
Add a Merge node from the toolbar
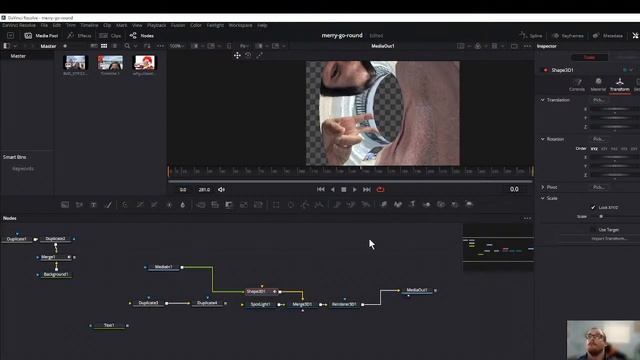[201, 204]
